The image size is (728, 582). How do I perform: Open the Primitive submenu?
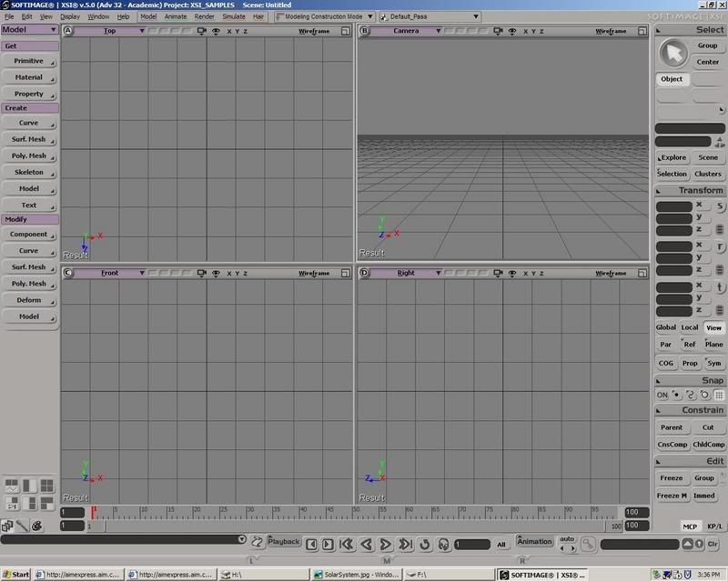click(29, 61)
